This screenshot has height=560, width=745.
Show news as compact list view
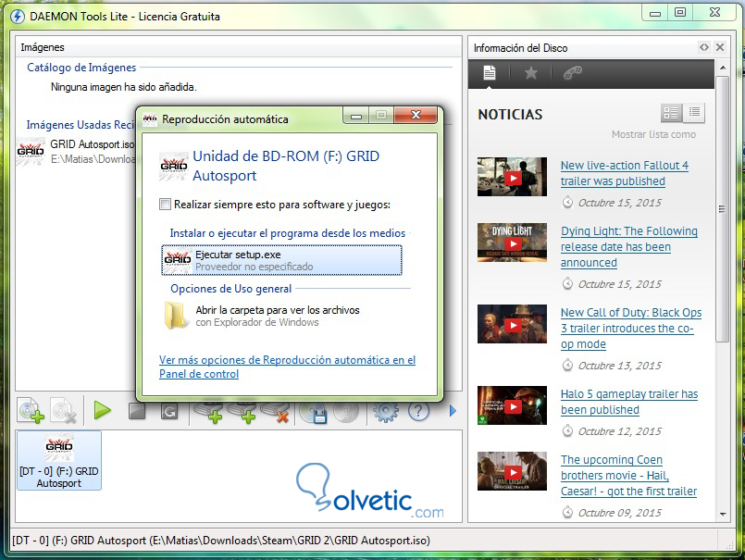coord(694,113)
